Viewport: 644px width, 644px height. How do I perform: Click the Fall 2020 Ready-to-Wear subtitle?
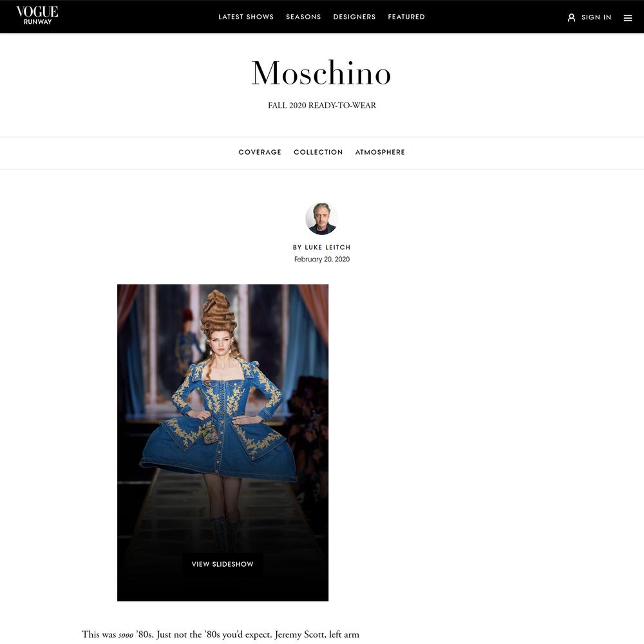point(321,105)
